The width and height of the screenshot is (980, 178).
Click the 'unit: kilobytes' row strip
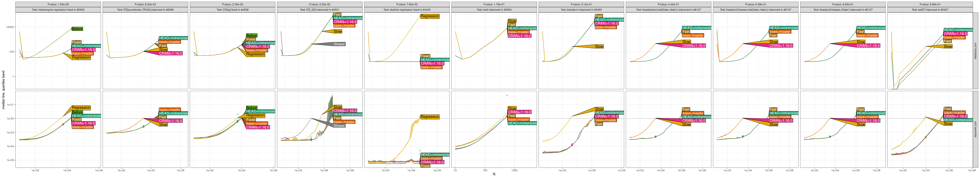pos(975,51)
